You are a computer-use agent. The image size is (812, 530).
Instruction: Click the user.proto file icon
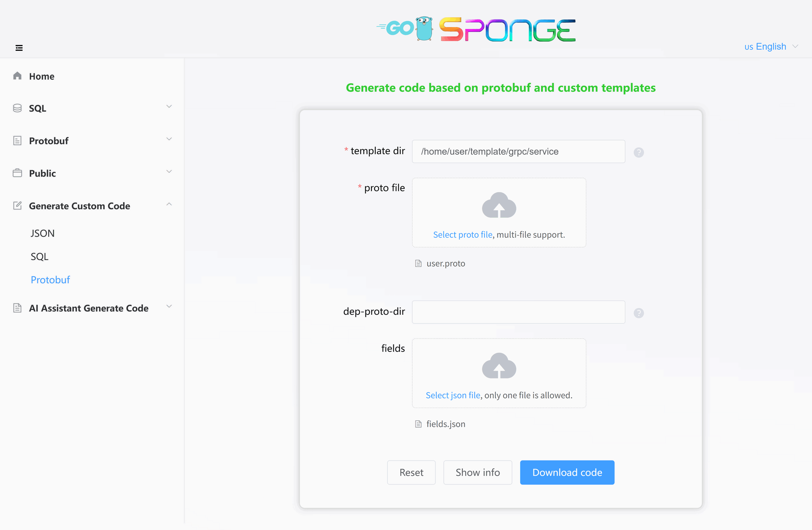click(x=418, y=263)
